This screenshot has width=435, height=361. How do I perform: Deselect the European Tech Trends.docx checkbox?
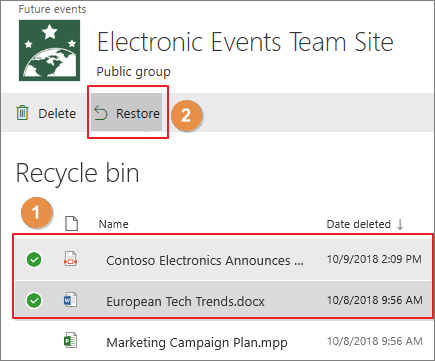click(x=34, y=301)
